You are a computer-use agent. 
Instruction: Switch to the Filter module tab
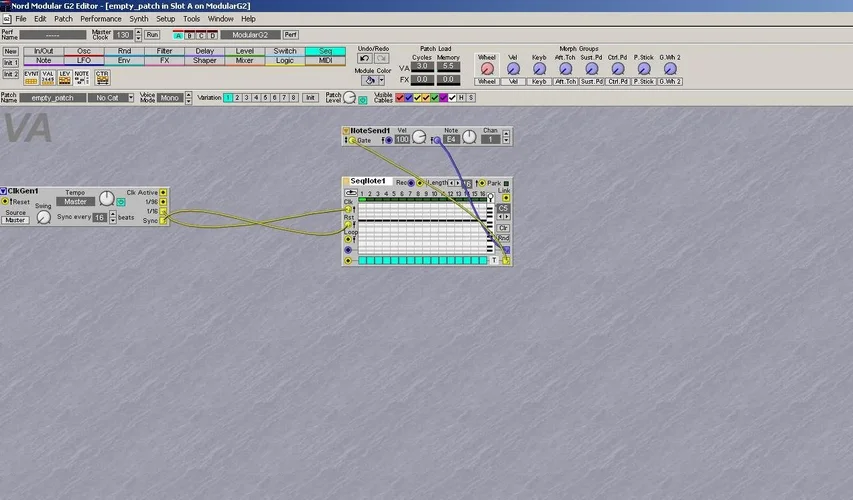coord(164,51)
